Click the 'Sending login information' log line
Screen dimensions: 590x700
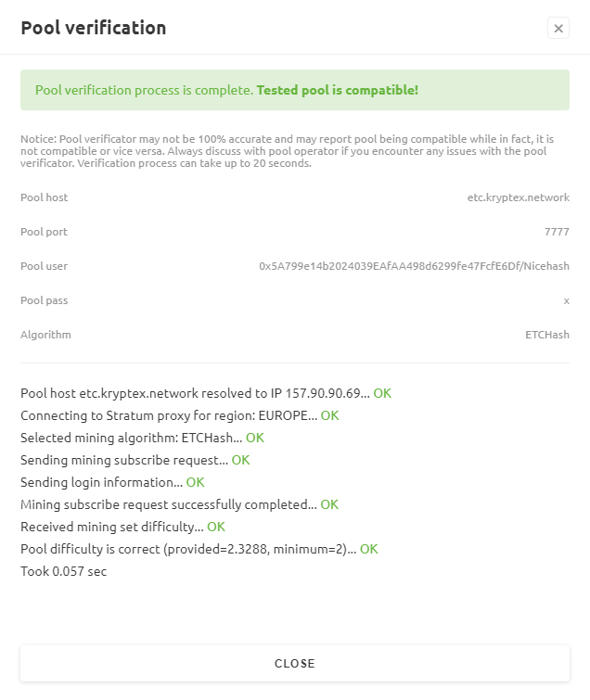tap(112, 483)
